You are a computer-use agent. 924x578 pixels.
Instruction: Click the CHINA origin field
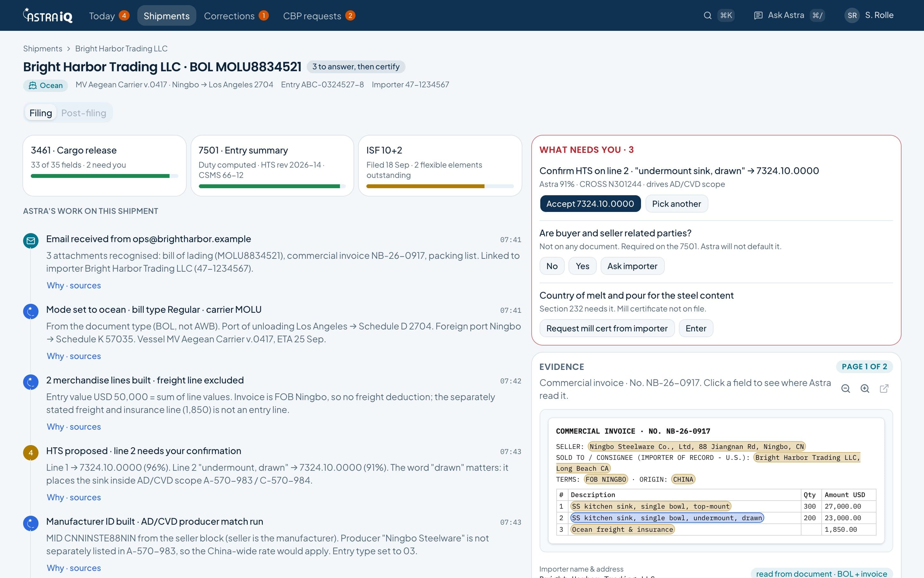click(683, 479)
